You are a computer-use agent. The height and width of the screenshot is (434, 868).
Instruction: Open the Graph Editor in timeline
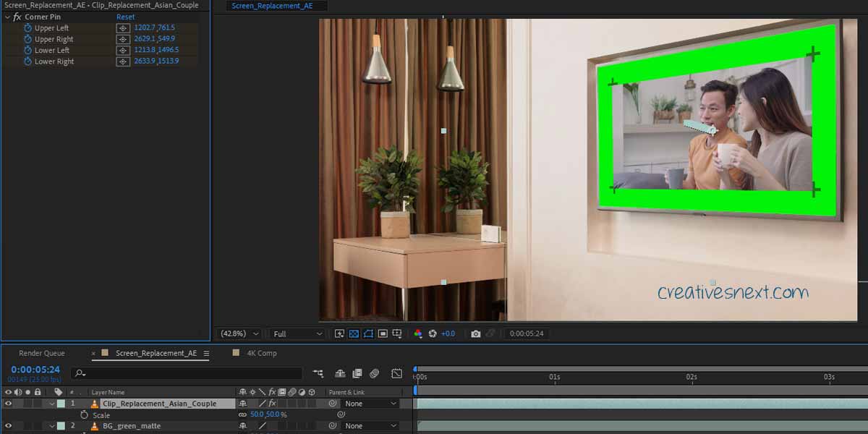[396, 373]
